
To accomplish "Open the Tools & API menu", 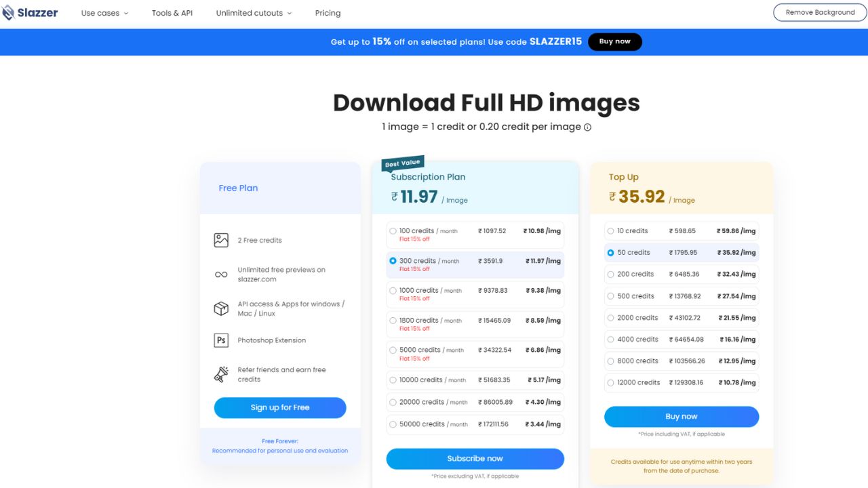I will 172,13.
